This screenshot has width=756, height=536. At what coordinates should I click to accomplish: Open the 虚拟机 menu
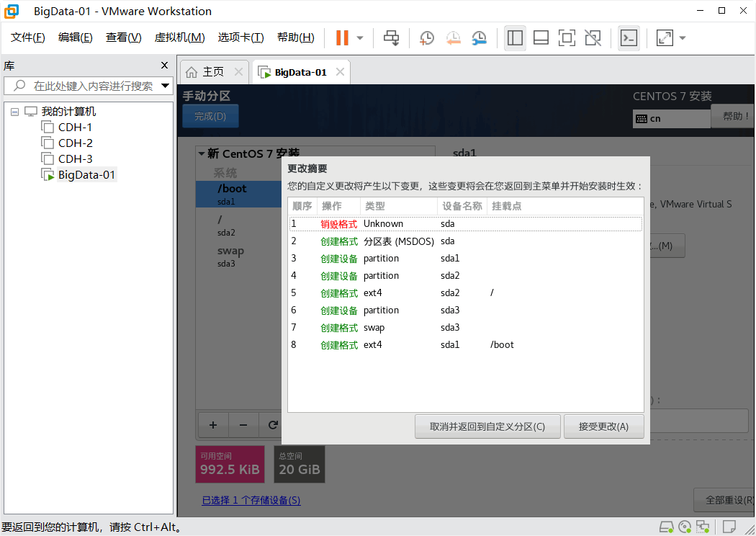[x=179, y=36]
